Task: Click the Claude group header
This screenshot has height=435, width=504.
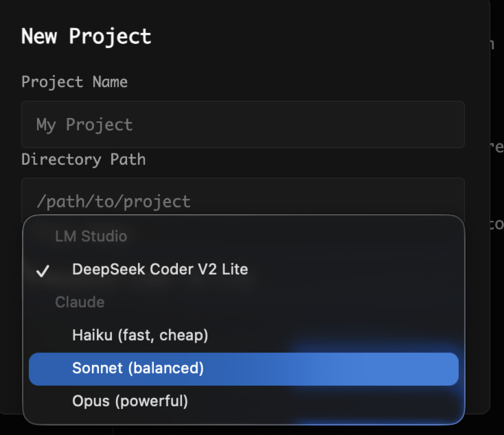Action: 80,302
